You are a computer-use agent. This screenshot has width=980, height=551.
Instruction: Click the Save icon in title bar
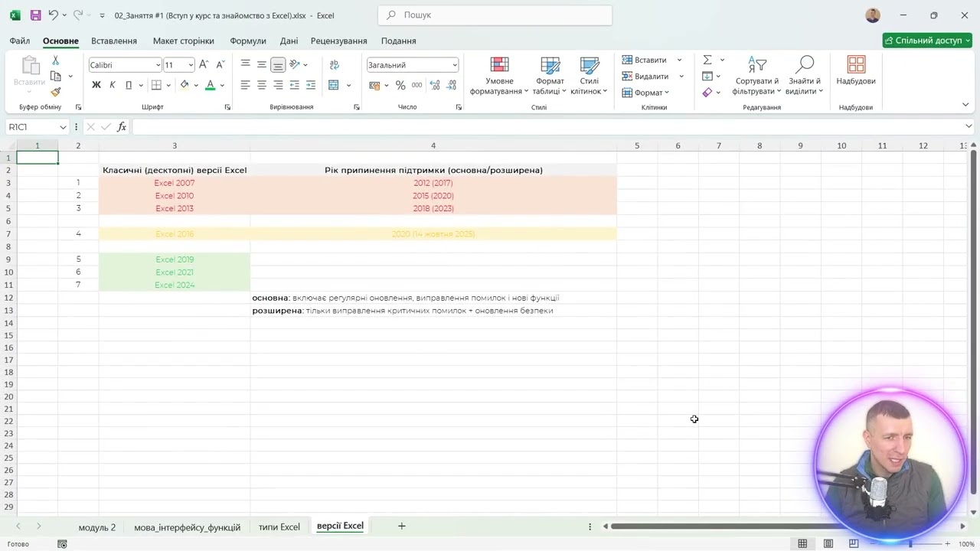[x=35, y=15]
